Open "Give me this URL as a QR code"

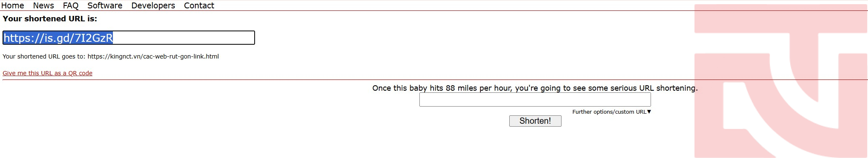pyautogui.click(x=48, y=73)
